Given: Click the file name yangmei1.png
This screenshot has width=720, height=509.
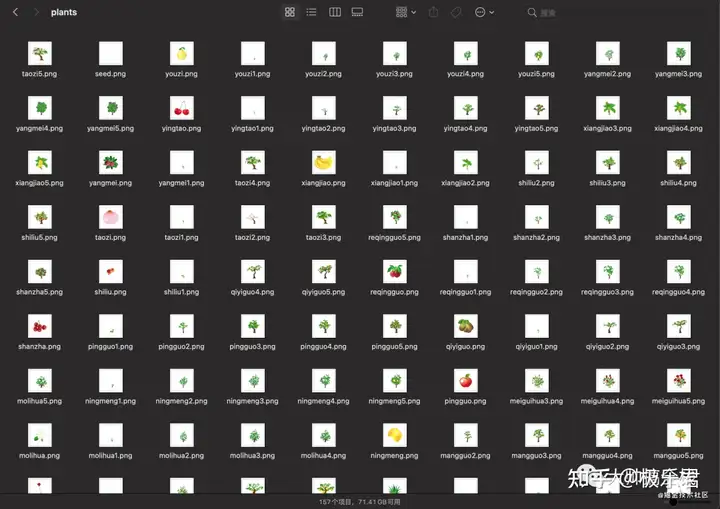Looking at the screenshot, I should 181,183.
